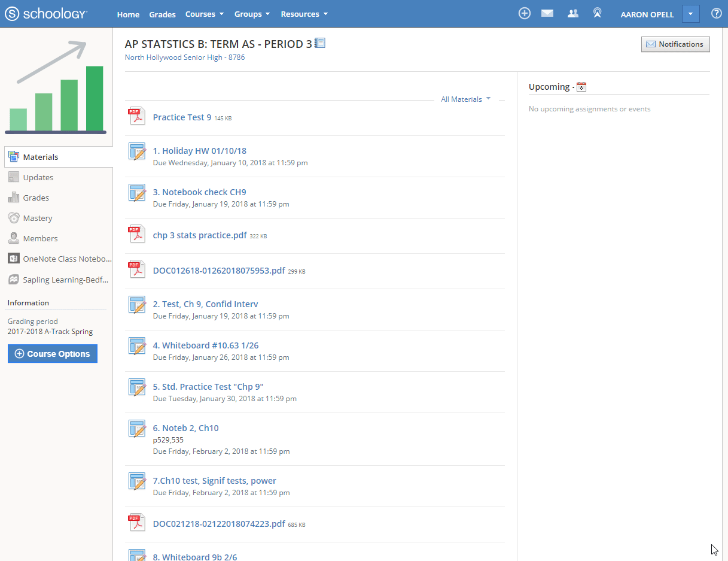
Task: Select Grades in the course sidebar
Action: 36,198
